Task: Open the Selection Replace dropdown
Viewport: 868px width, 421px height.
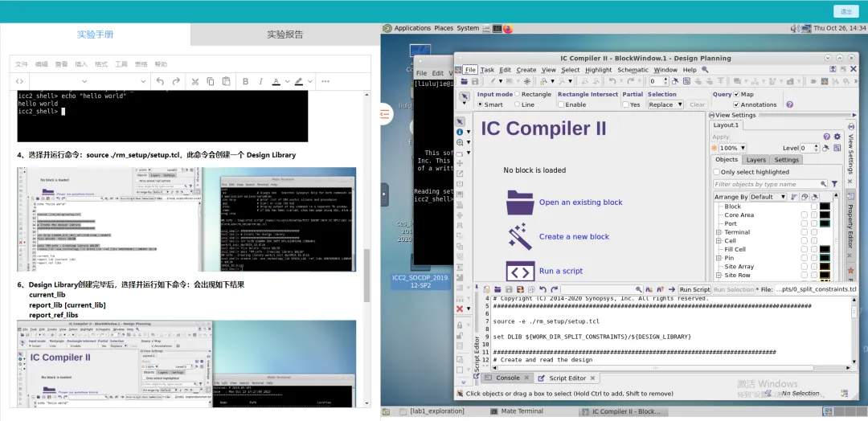Action: click(665, 104)
